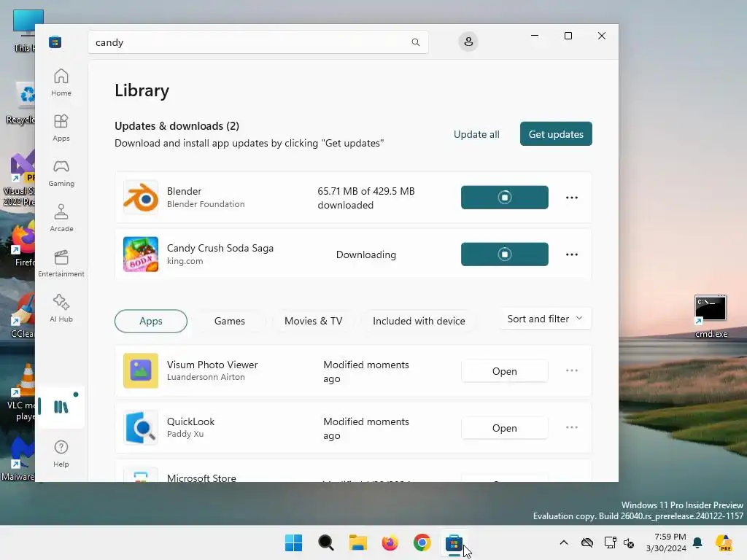Viewport: 747px width, 560px height.
Task: Click the cloud sync-off tray icon
Action: click(x=587, y=542)
